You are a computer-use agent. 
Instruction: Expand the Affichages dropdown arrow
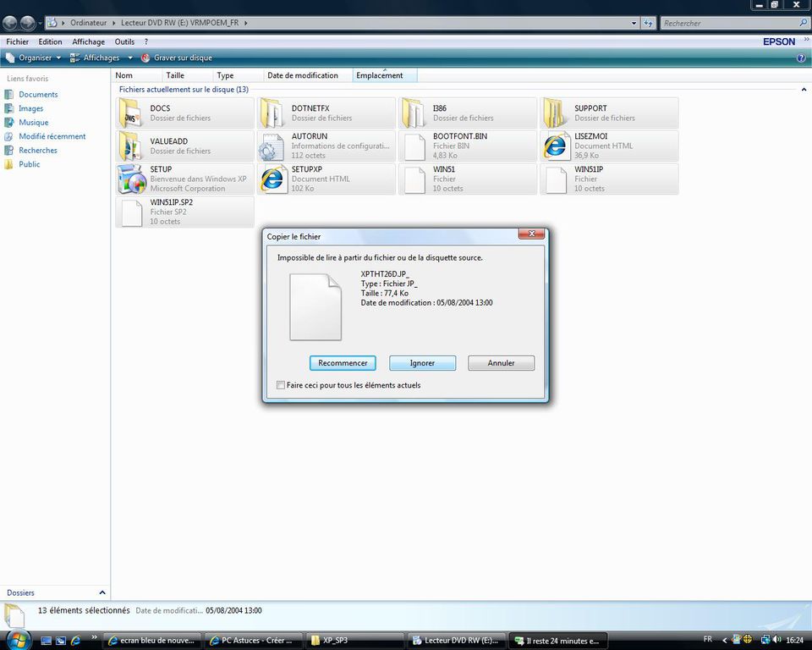point(129,58)
